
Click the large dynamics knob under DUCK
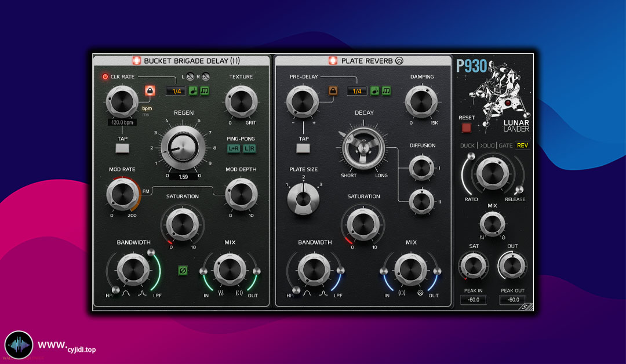point(493,174)
